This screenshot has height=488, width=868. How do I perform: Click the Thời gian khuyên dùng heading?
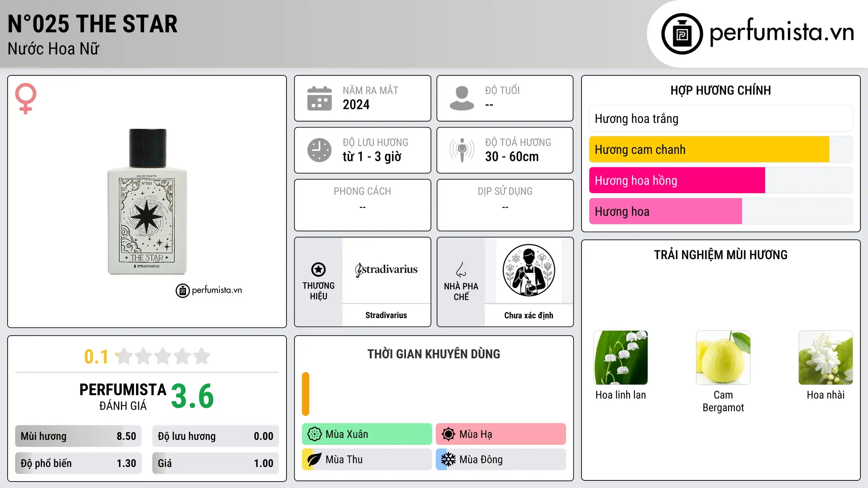coord(434,354)
